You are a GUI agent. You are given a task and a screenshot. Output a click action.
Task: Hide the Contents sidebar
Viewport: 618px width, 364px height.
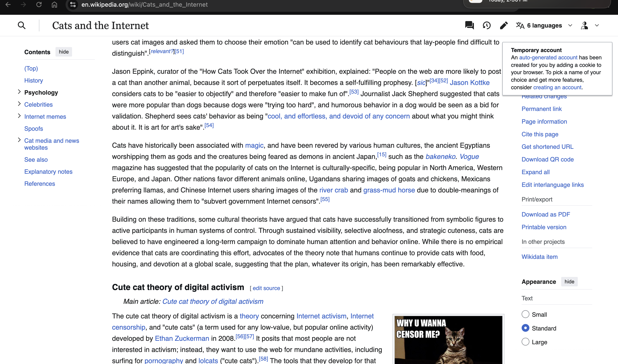(x=63, y=52)
